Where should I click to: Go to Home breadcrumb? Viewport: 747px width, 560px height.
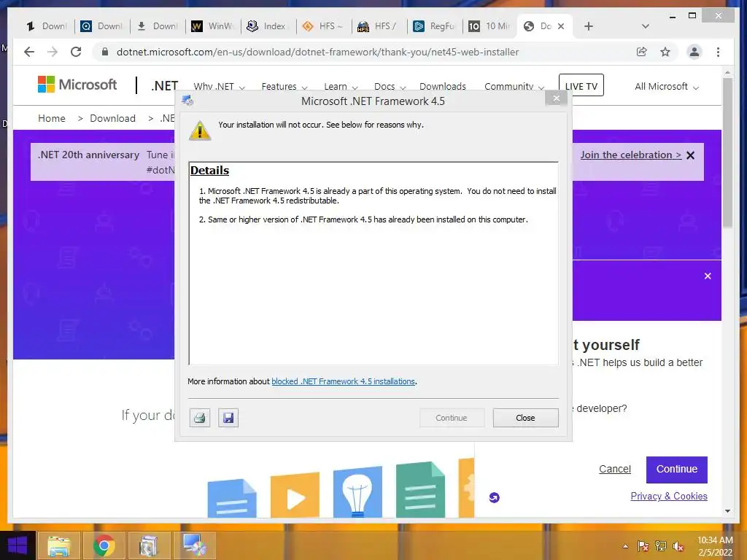click(52, 118)
